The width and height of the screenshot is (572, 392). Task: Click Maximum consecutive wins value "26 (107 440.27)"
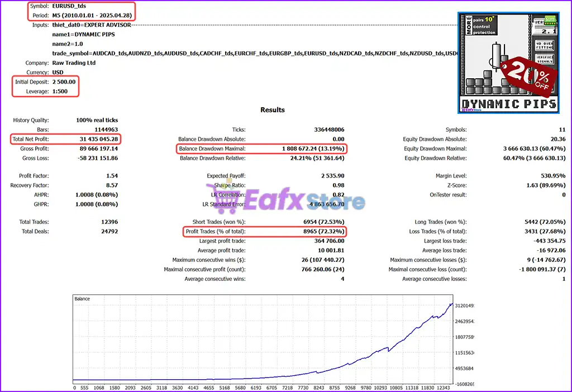(x=323, y=260)
